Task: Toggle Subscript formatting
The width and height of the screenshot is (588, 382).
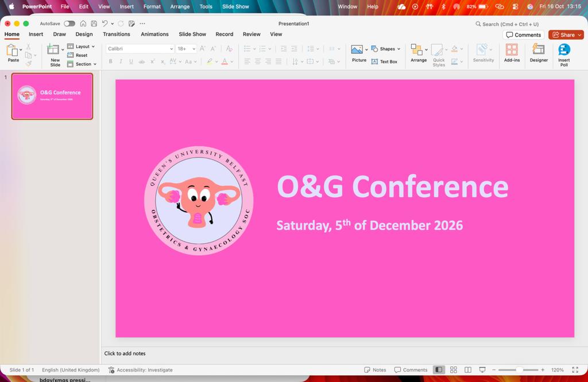Action: pyautogui.click(x=163, y=61)
